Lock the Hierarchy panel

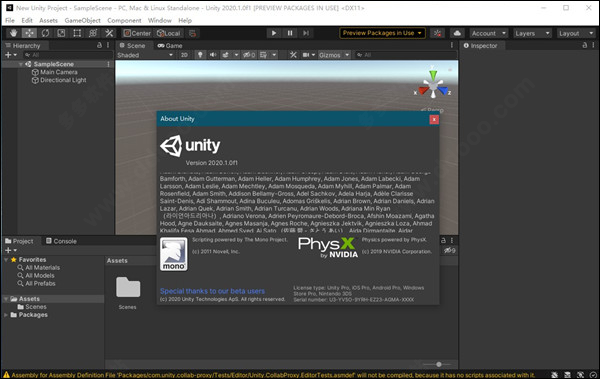pyautogui.click(x=99, y=45)
